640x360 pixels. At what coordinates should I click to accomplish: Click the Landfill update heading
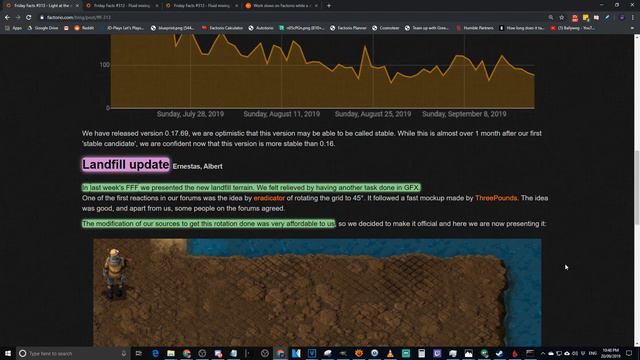point(126,164)
